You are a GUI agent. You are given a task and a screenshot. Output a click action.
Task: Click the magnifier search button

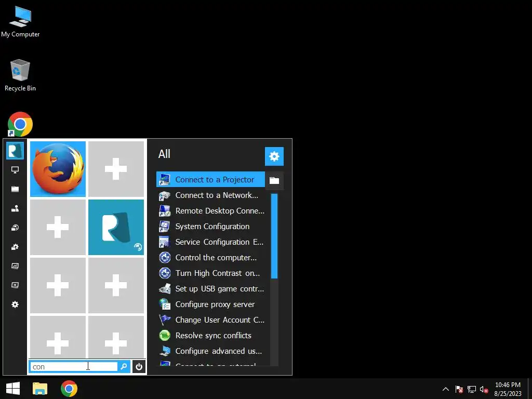pyautogui.click(x=124, y=366)
